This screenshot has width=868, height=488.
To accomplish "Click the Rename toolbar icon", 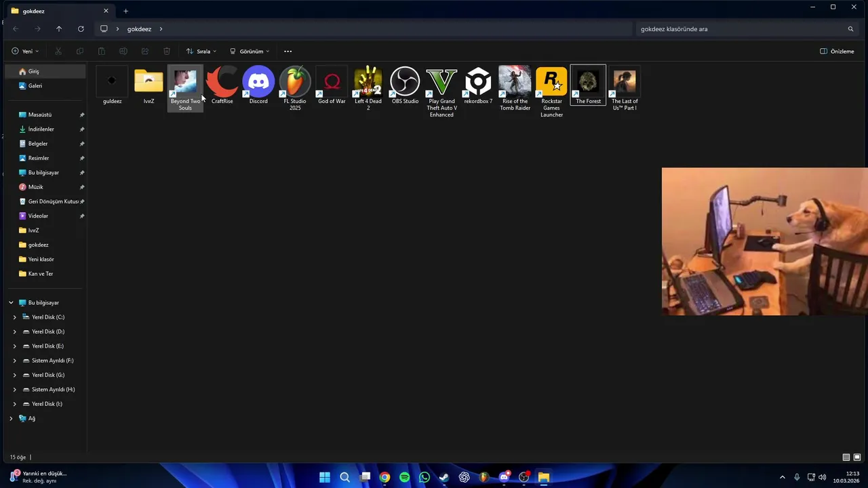I will [x=123, y=51].
